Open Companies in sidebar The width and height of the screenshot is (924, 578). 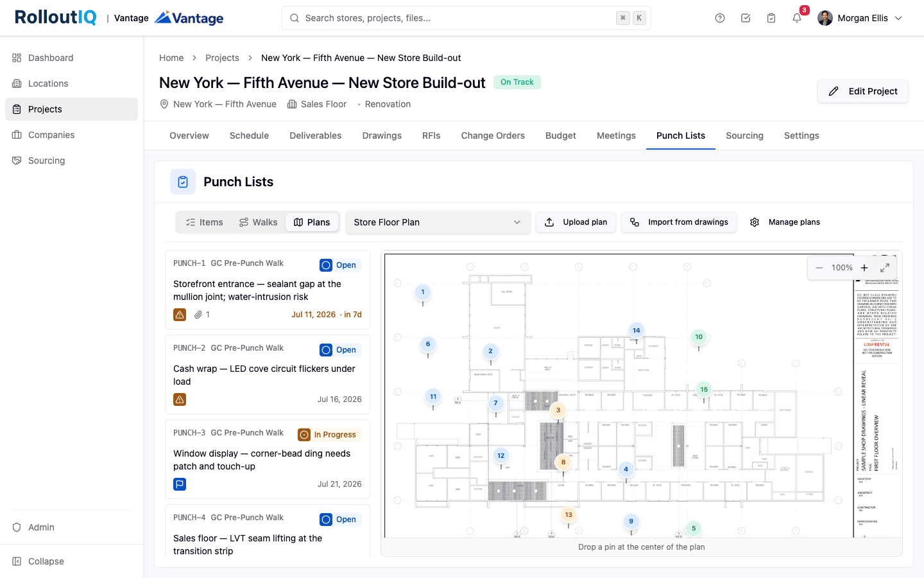(71, 135)
